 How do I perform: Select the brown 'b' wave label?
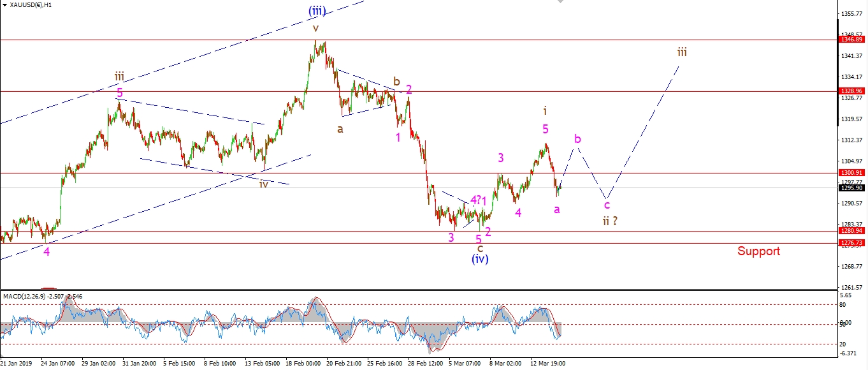[396, 82]
